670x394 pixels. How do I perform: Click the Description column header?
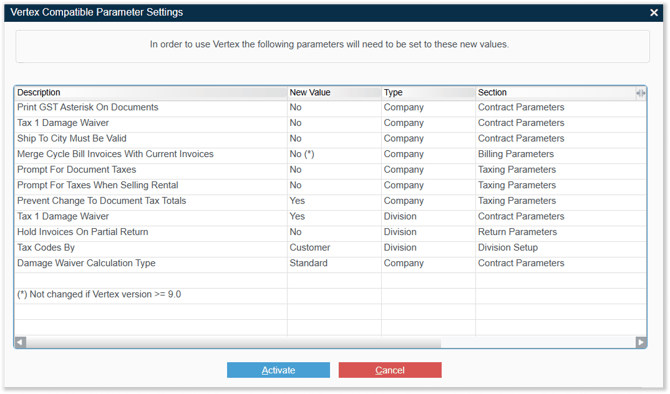click(x=151, y=93)
